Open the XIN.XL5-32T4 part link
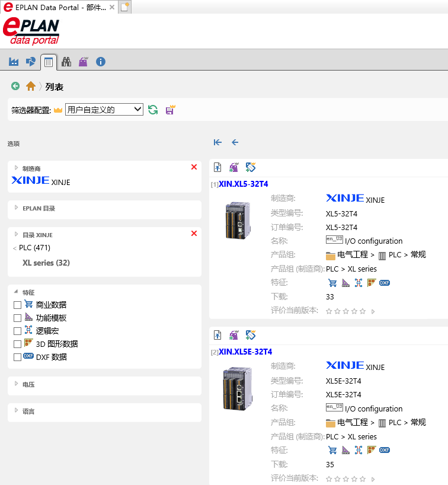 click(x=244, y=184)
